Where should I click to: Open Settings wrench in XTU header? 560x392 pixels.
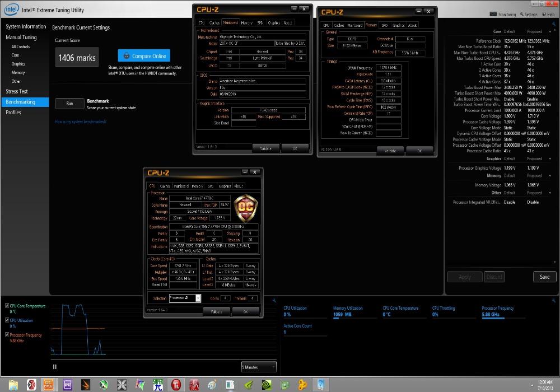(x=522, y=15)
